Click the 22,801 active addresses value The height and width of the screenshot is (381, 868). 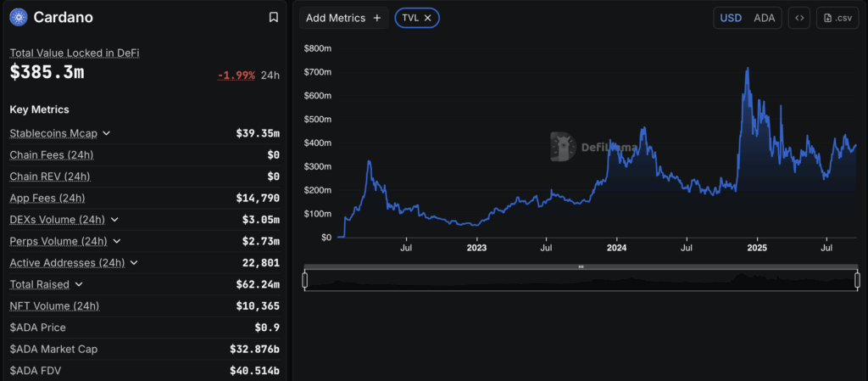(x=261, y=263)
